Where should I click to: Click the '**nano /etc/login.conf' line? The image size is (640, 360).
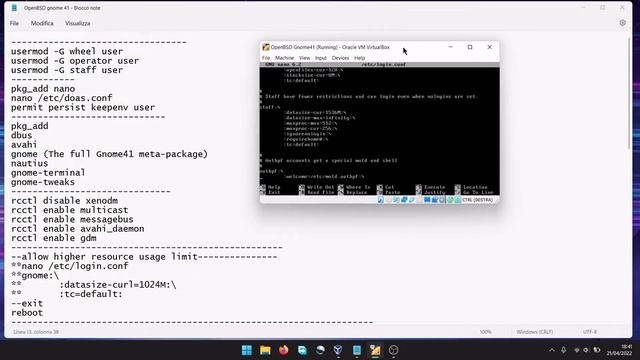70,266
